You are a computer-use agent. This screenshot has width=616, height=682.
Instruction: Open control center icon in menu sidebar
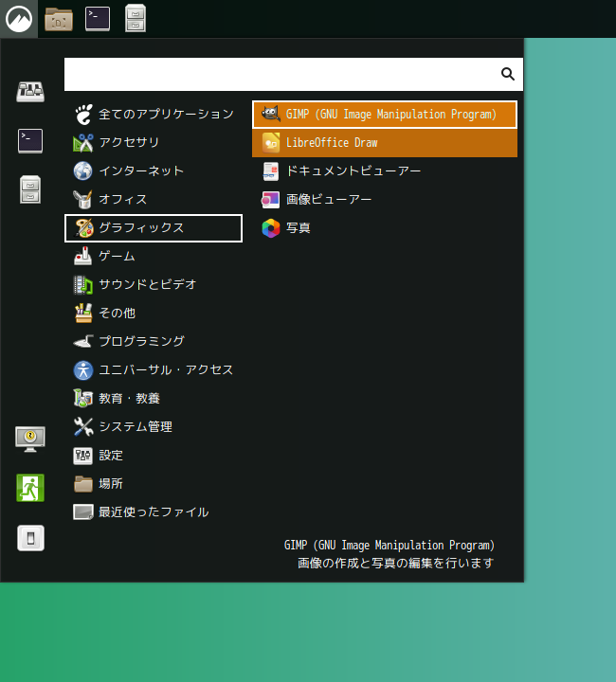(30, 91)
